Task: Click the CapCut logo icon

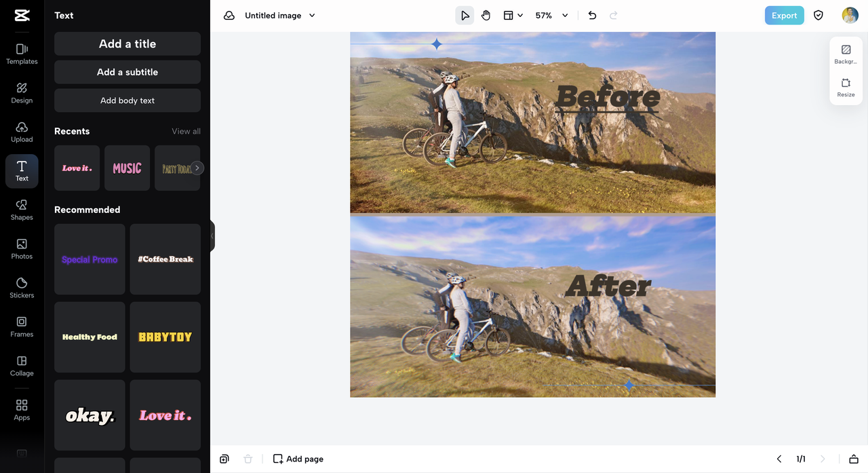Action: 22,16
